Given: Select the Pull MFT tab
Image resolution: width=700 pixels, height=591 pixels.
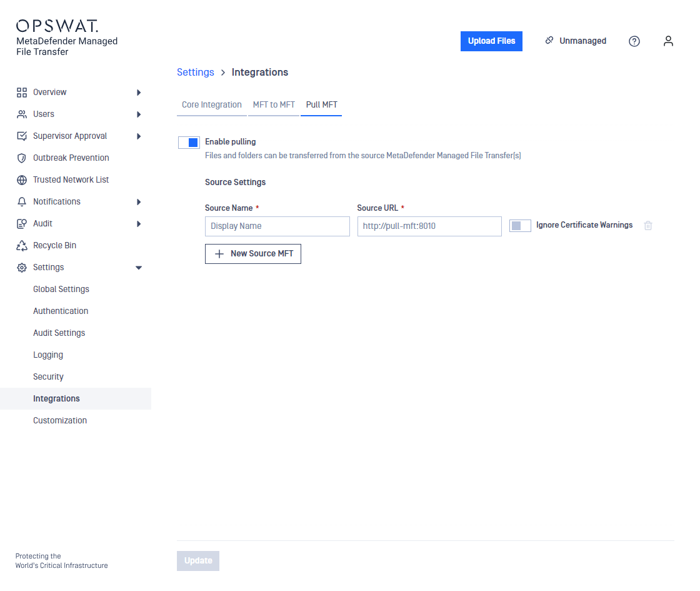Looking at the screenshot, I should 321,105.
